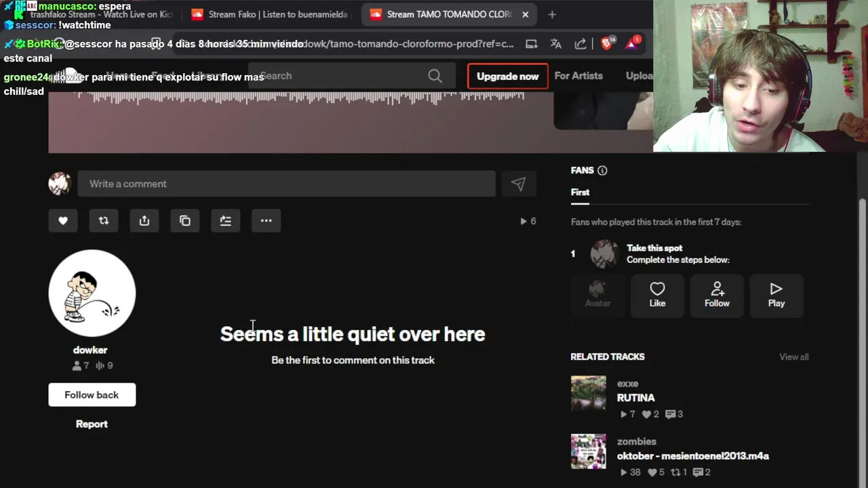The height and width of the screenshot is (488, 868).
Task: Open For Artists menu item
Action: pos(578,76)
